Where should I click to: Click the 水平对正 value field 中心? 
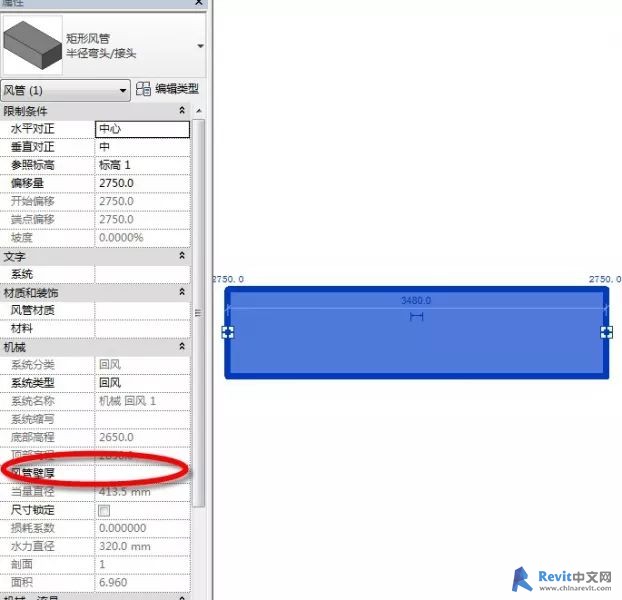[142, 129]
